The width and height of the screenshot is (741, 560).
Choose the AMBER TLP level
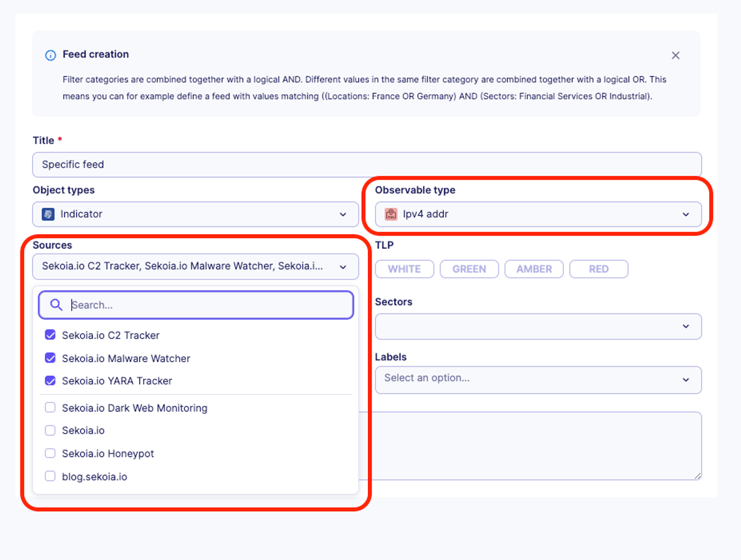(x=534, y=269)
